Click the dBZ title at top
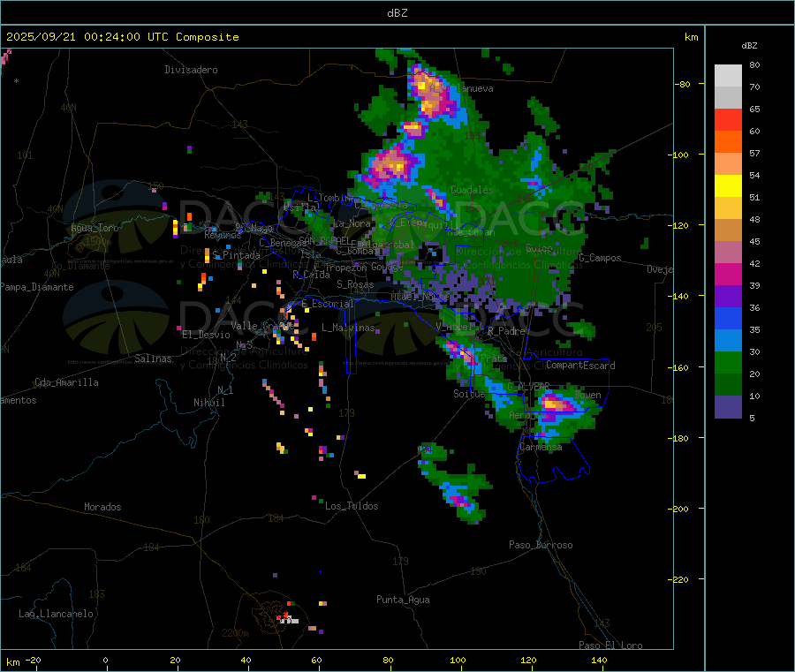 [397, 13]
